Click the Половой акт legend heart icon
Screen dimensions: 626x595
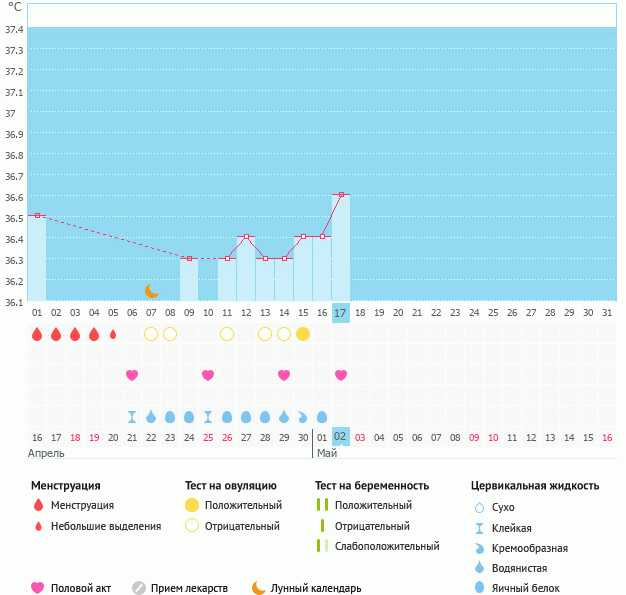coord(38,588)
